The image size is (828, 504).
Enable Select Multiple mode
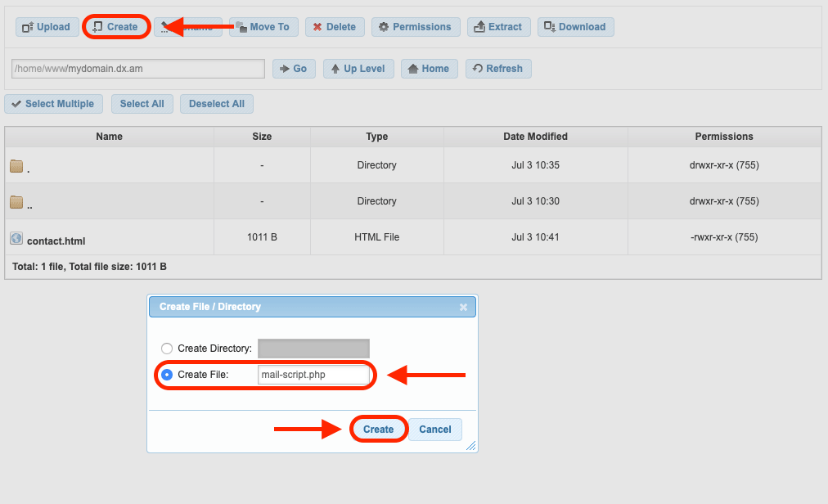point(53,103)
